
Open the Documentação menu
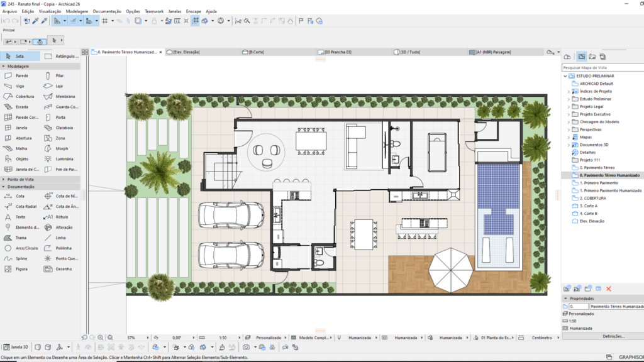point(107,11)
